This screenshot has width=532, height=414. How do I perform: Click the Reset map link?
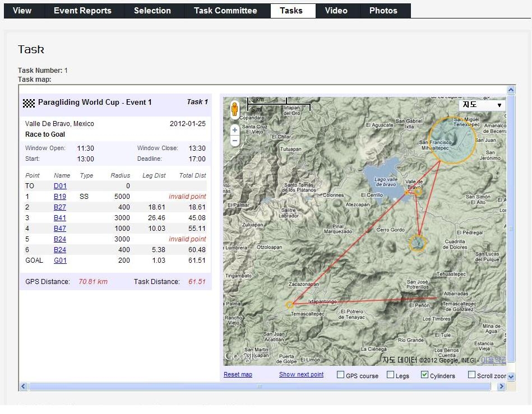238,374
